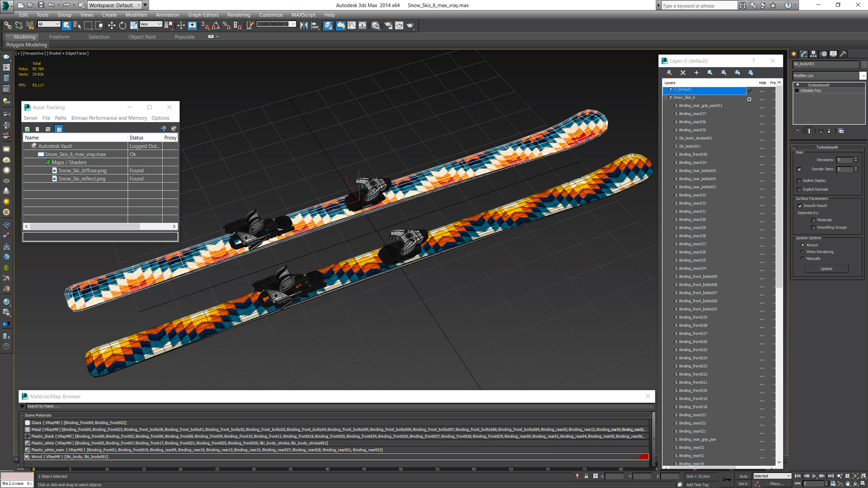This screenshot has width=868, height=488.
Task: Enable Separate by Smoothing Groups checkbox
Action: pos(813,228)
